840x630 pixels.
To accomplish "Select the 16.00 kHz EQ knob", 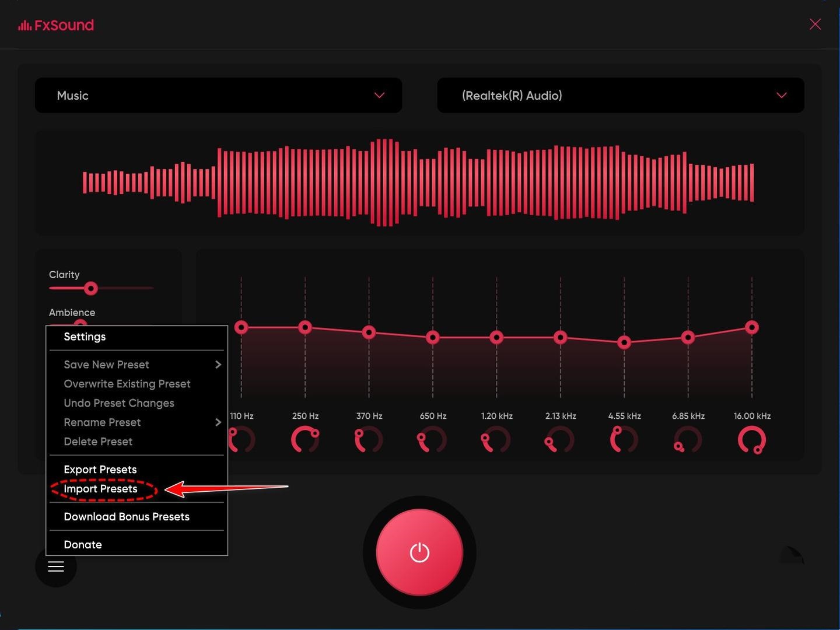I will 751,440.
